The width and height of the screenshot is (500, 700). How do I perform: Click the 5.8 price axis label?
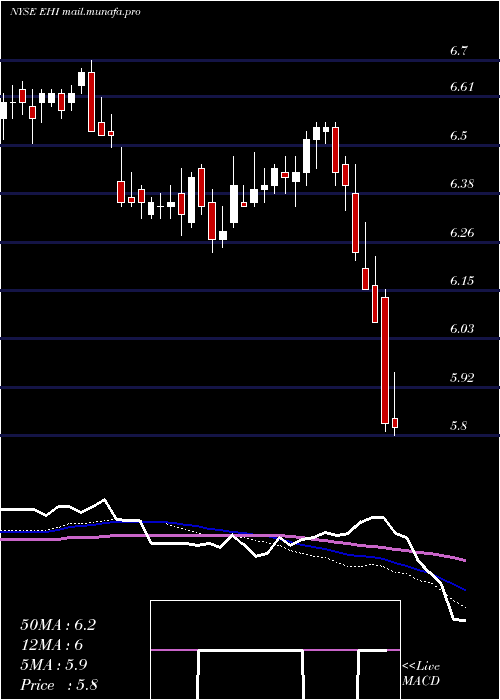click(458, 425)
